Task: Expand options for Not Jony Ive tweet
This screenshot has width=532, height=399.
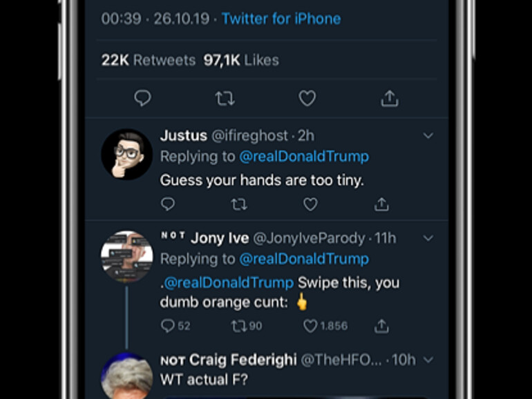Action: [x=428, y=238]
